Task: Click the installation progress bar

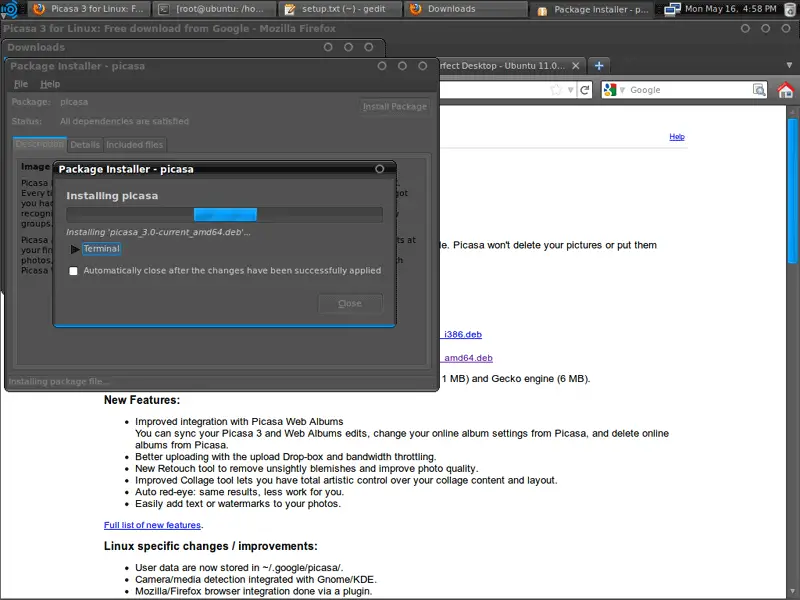Action: click(x=224, y=215)
